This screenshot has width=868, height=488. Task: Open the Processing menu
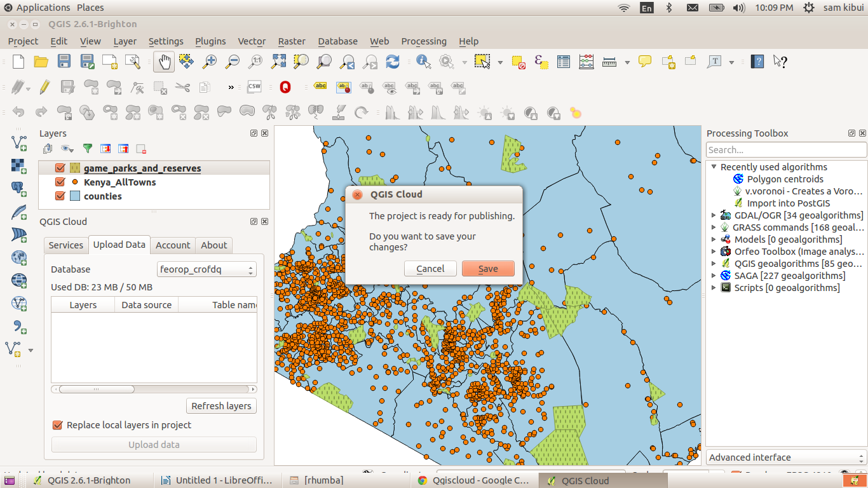click(424, 41)
